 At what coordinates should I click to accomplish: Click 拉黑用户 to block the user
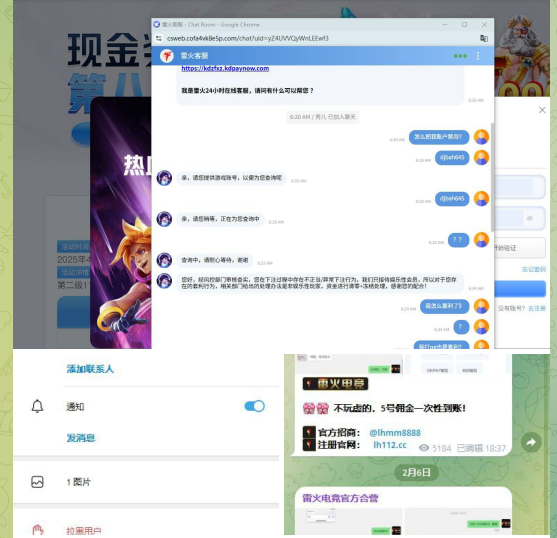click(84, 531)
